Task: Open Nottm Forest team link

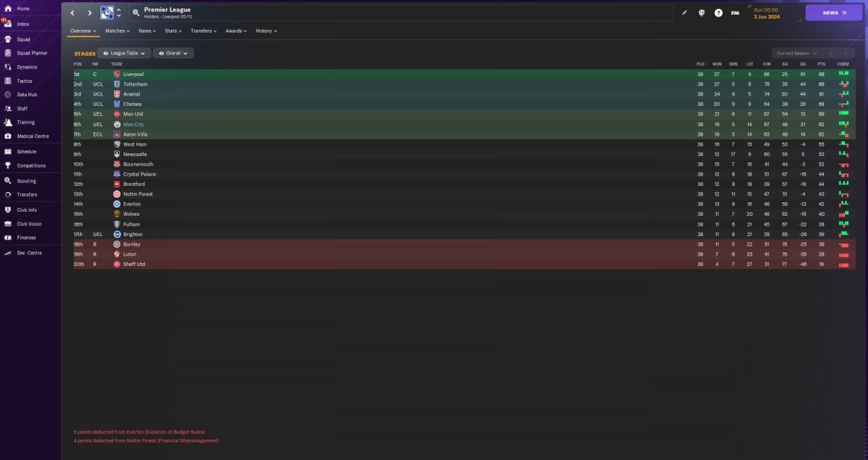Action: tap(138, 194)
